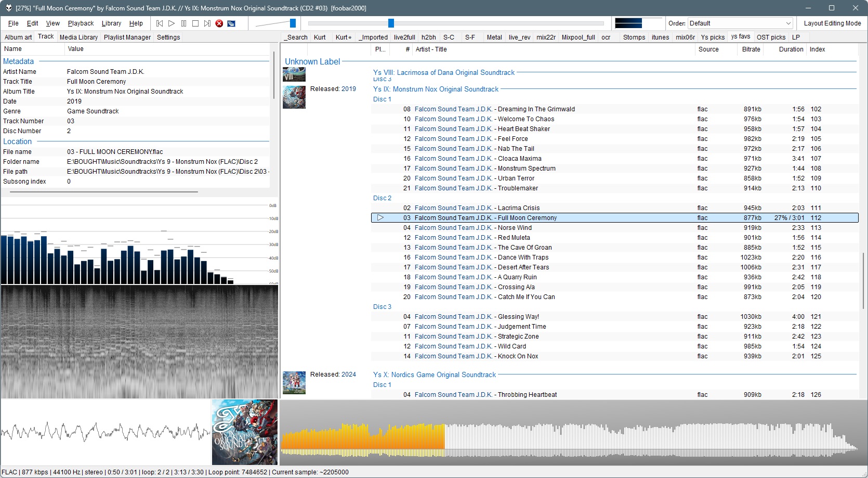Select the track Norse Wind
868x478 pixels.
click(x=515, y=228)
